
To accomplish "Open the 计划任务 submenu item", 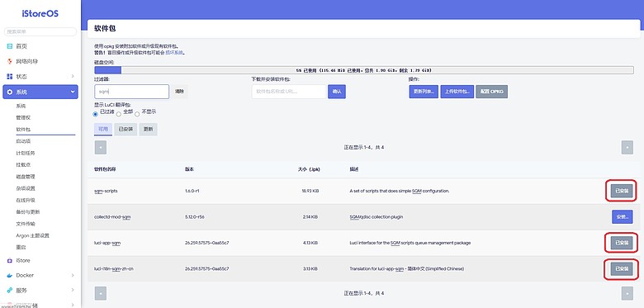I will click(x=26, y=154).
